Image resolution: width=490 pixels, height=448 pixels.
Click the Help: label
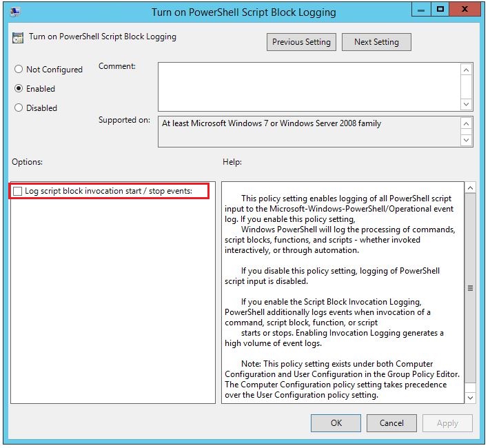232,162
